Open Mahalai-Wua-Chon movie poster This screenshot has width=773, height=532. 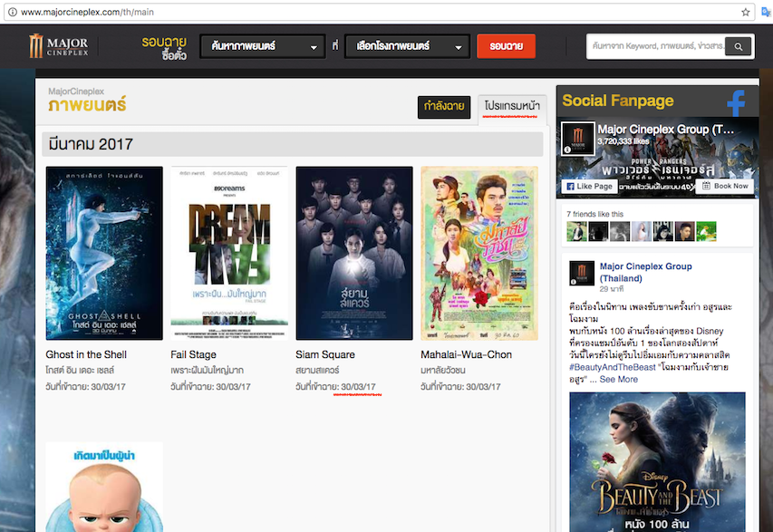[479, 253]
